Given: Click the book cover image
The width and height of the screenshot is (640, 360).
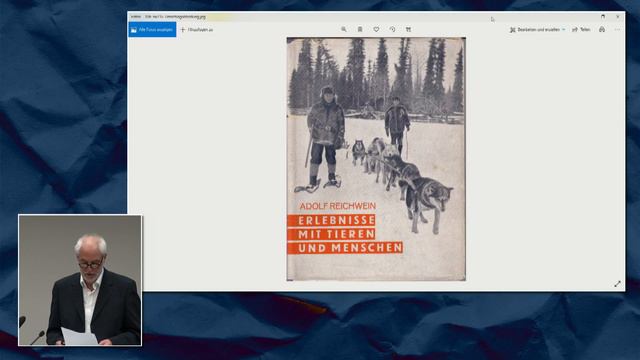Looking at the screenshot, I should coord(376,159).
